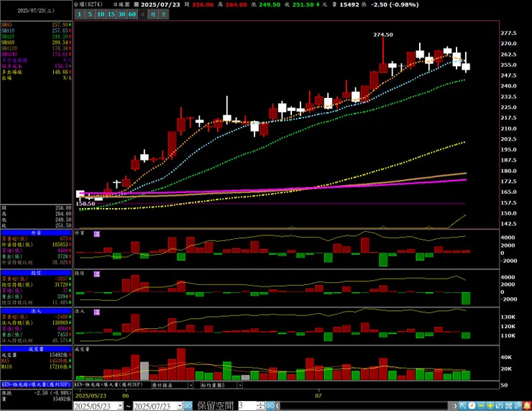Click the 06 month marker on time axis
Viewport: 532px width, 411px height.
point(126,395)
